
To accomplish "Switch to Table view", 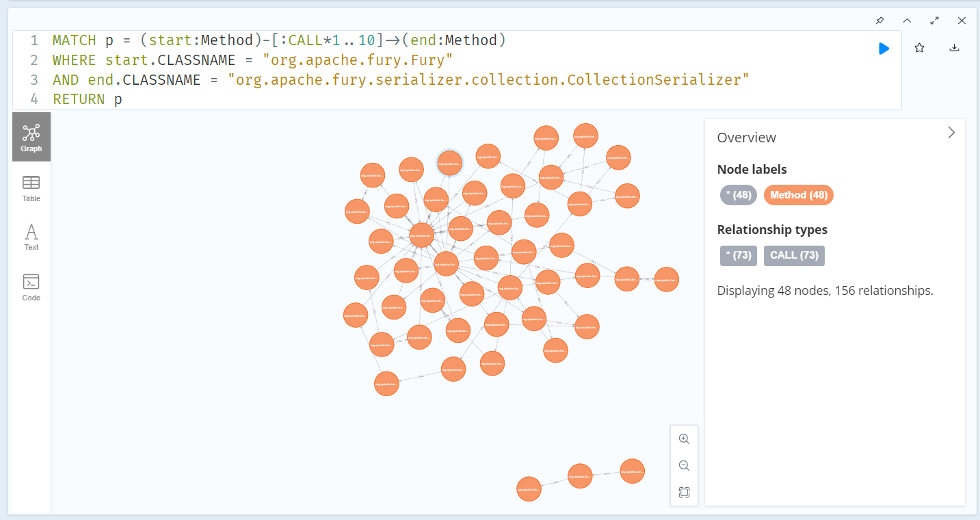I will (31, 188).
